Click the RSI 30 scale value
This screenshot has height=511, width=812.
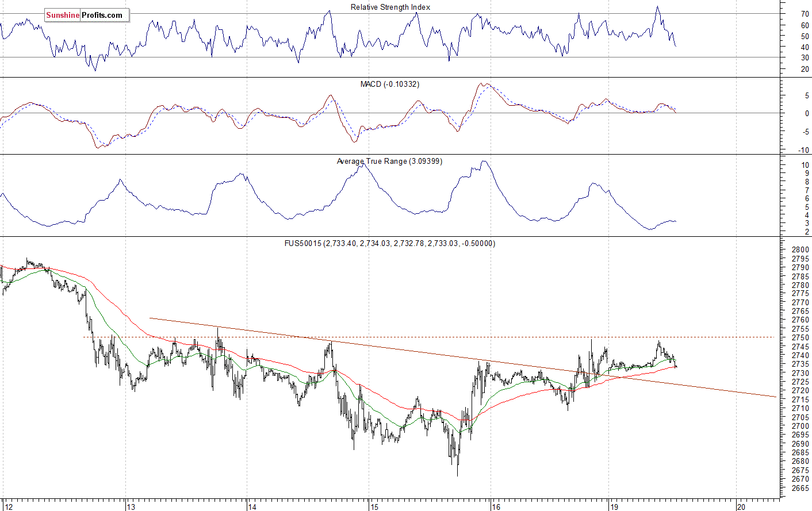pos(805,58)
